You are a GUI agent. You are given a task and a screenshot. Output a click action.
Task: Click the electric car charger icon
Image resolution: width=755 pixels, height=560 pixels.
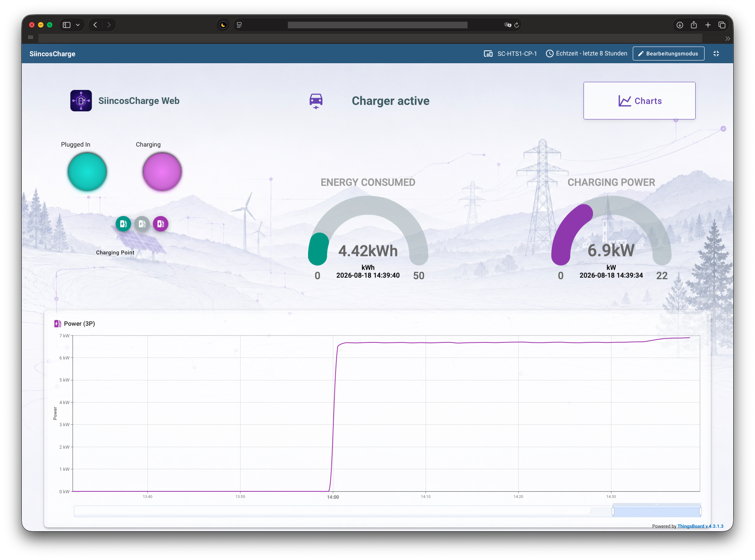click(x=316, y=101)
